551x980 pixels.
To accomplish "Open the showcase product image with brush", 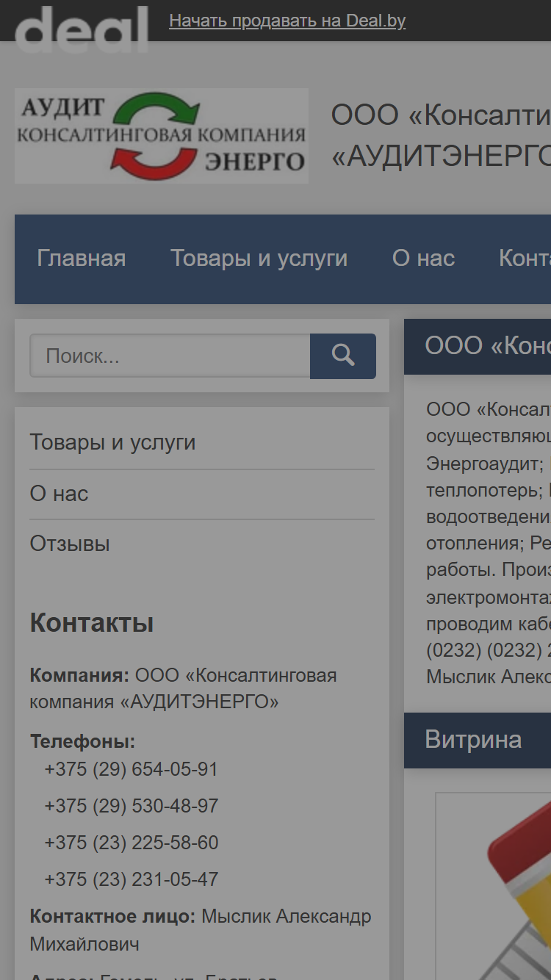I will pyautogui.click(x=494, y=886).
